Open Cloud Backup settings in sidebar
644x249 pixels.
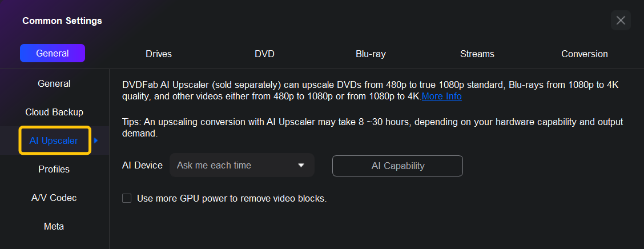(x=54, y=112)
